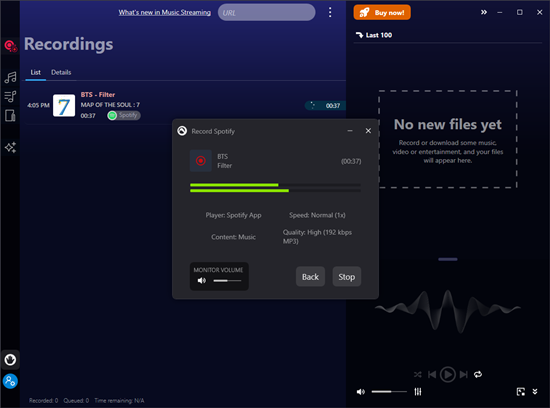
Task: Click the Record Spotify dialog logo icon
Action: [x=182, y=131]
